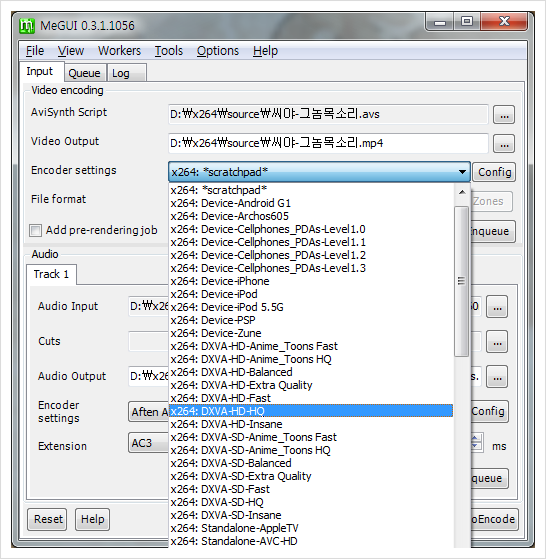Screen dimensions: 546x559
Task: Switch to the Log tab
Action: (126, 73)
